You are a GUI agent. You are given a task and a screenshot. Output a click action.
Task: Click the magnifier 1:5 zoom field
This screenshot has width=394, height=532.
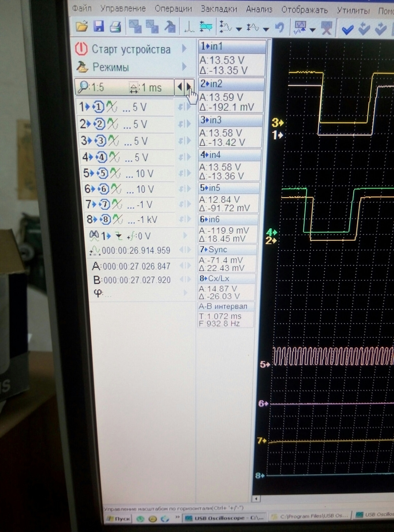click(92, 87)
